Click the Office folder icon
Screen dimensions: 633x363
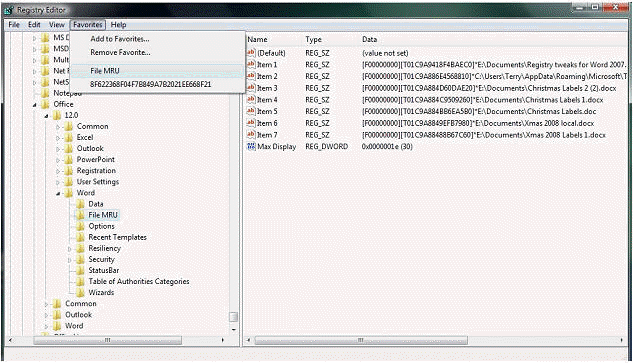pos(45,104)
